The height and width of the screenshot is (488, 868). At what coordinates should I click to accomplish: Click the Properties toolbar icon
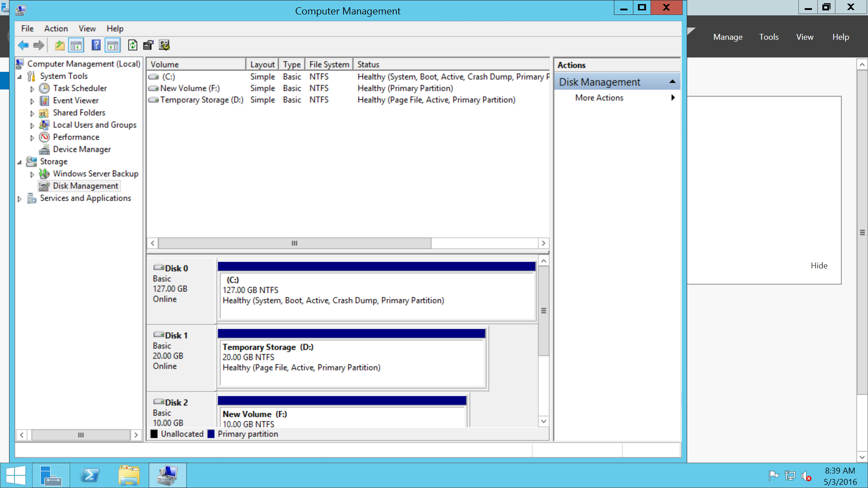148,45
